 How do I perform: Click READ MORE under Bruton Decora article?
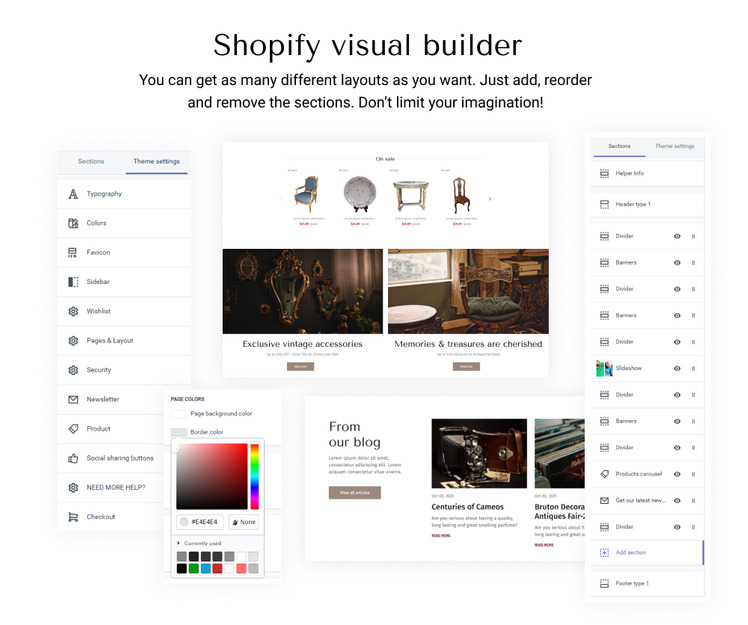pyautogui.click(x=544, y=545)
